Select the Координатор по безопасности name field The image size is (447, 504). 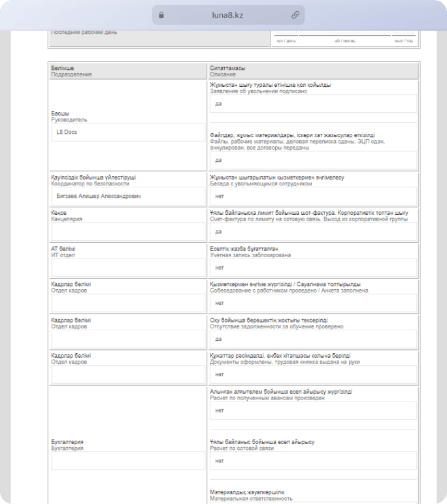point(128,196)
